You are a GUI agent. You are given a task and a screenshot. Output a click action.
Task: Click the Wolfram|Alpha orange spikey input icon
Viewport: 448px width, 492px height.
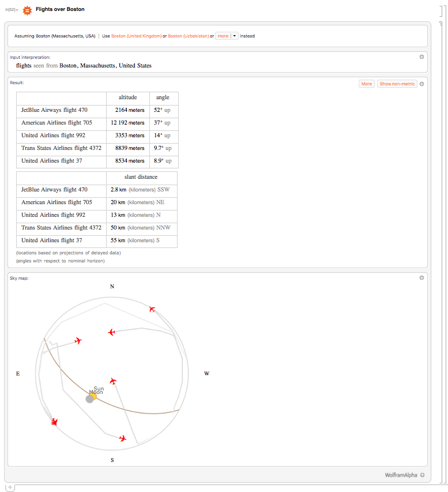pyautogui.click(x=27, y=10)
